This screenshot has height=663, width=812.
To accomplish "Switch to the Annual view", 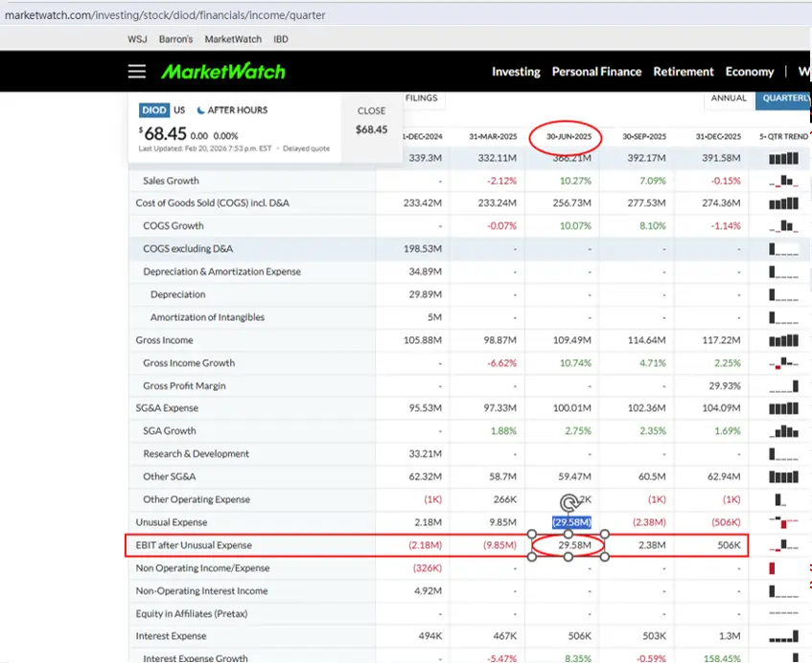I will 728,98.
